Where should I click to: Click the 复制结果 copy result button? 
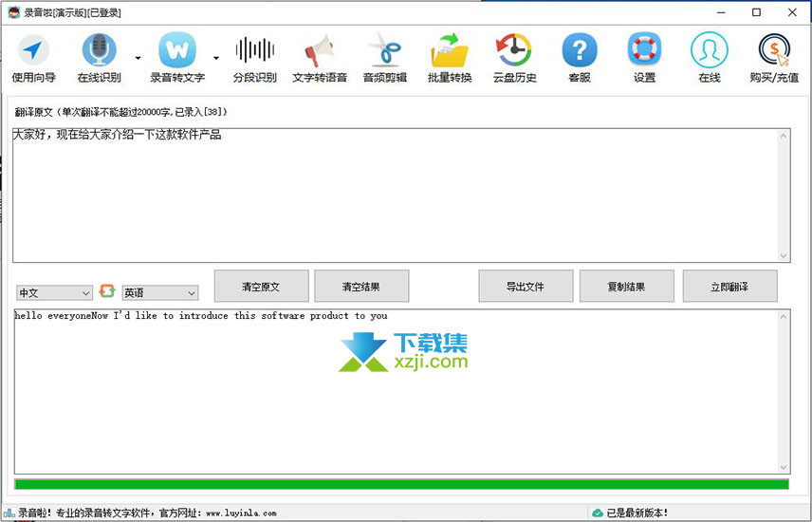pyautogui.click(x=627, y=286)
